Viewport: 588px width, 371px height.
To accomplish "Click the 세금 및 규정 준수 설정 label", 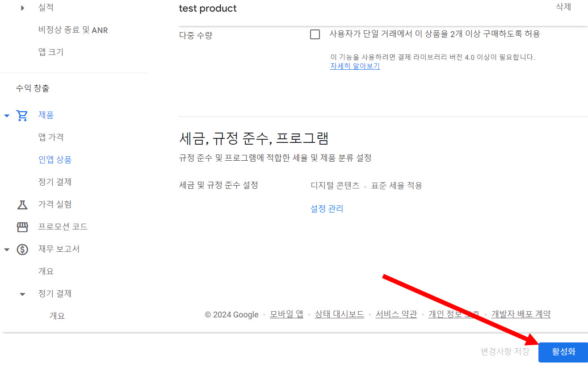I will [218, 185].
